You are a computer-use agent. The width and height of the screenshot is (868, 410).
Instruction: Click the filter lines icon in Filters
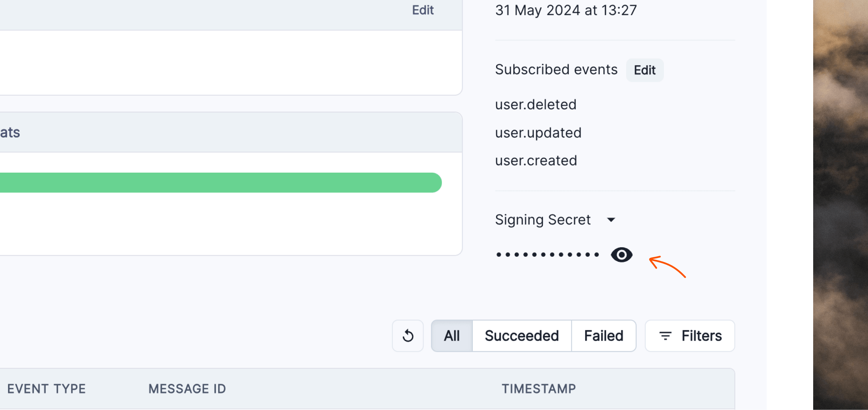coord(665,336)
